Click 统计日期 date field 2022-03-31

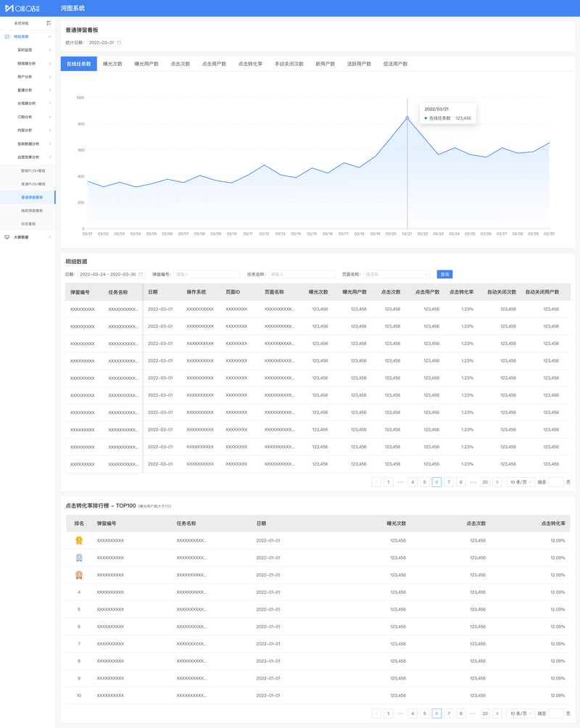104,43
